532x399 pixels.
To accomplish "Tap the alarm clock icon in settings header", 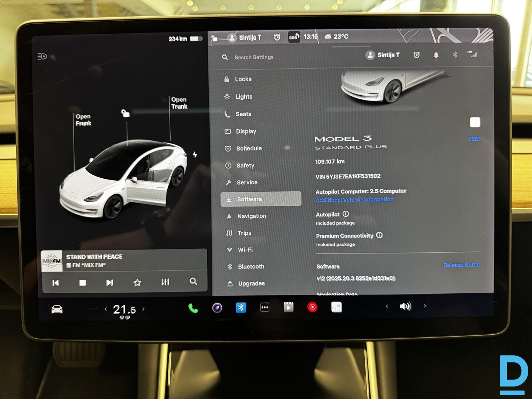I will tap(416, 55).
